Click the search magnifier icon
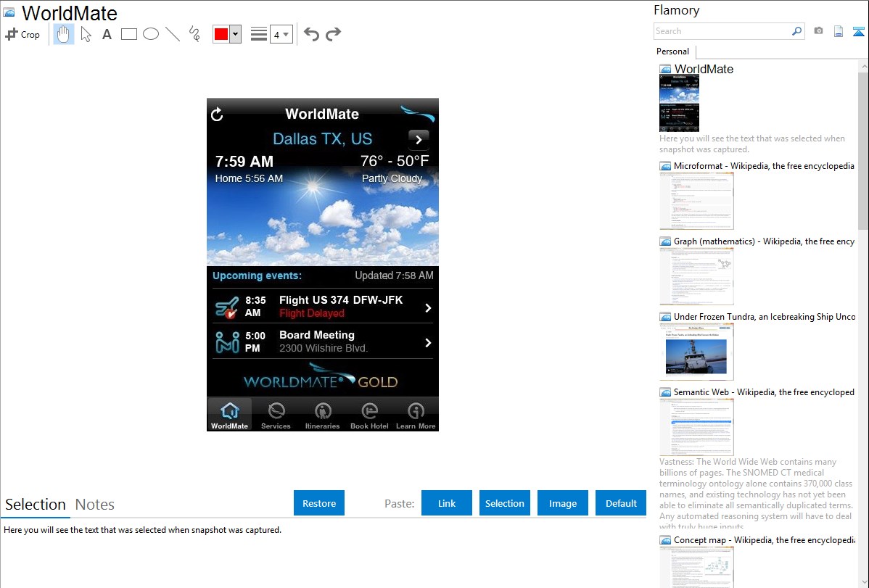Screen dimensions: 869x588 pyautogui.click(x=797, y=31)
